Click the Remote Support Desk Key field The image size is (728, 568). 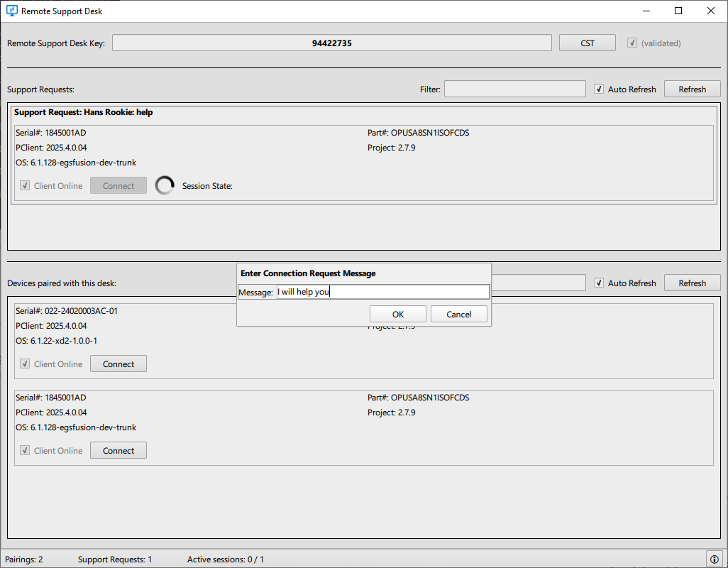point(331,43)
